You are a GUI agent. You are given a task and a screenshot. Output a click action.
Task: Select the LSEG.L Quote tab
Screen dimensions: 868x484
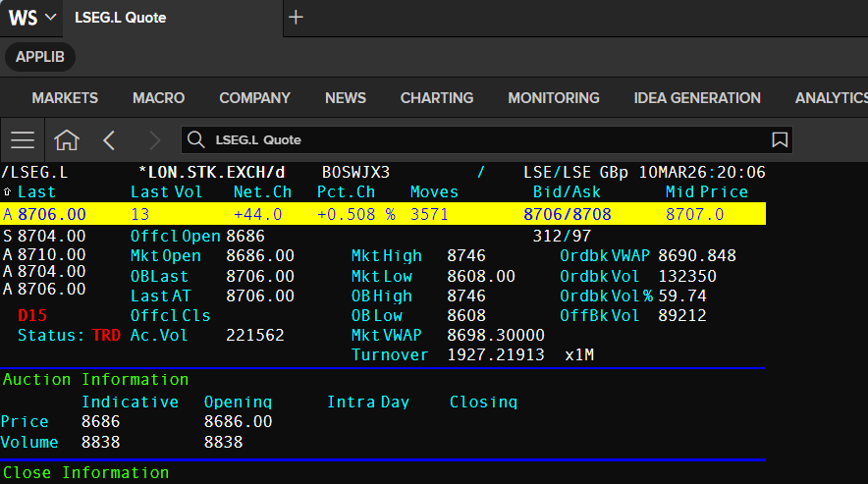coord(120,18)
